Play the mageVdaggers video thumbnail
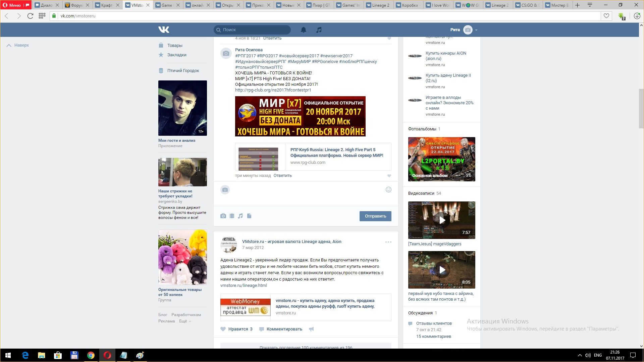The height and width of the screenshot is (362, 644). 441,220
